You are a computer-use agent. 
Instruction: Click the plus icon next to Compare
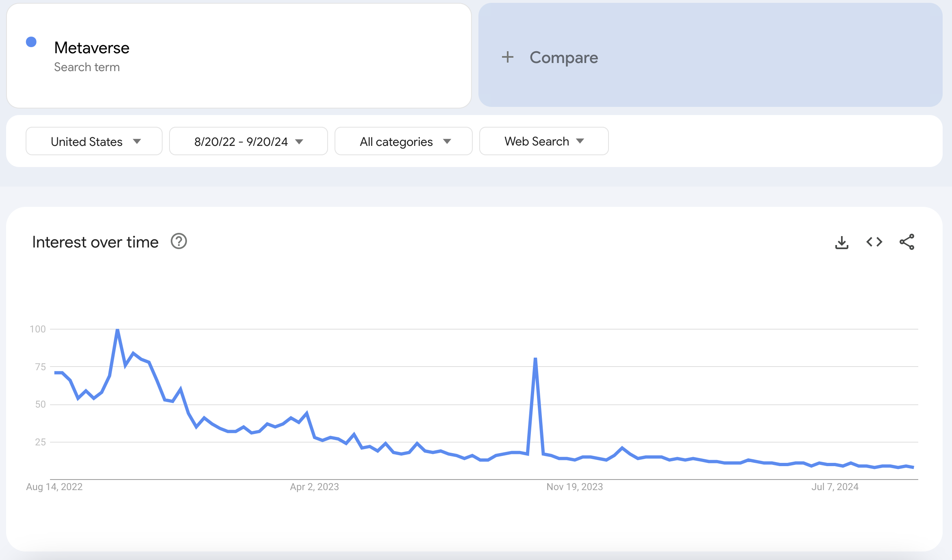click(x=508, y=57)
